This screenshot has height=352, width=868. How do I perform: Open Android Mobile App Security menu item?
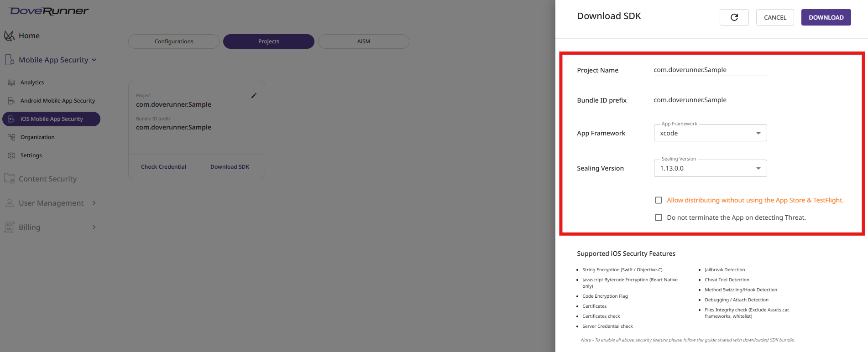[58, 101]
